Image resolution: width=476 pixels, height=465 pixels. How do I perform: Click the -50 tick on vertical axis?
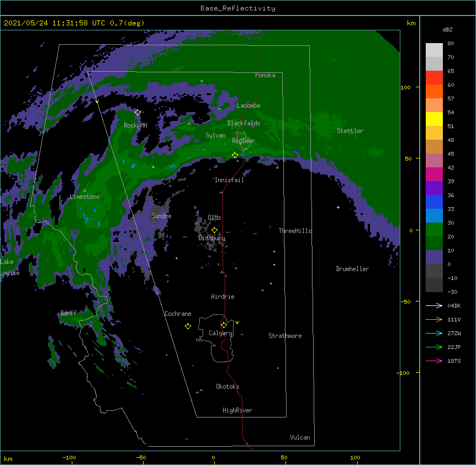pos(405,302)
